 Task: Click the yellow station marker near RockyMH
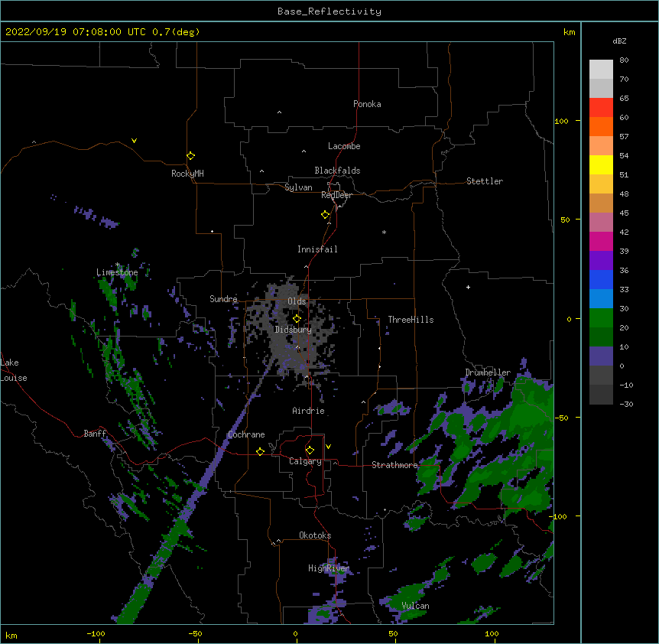[191, 156]
